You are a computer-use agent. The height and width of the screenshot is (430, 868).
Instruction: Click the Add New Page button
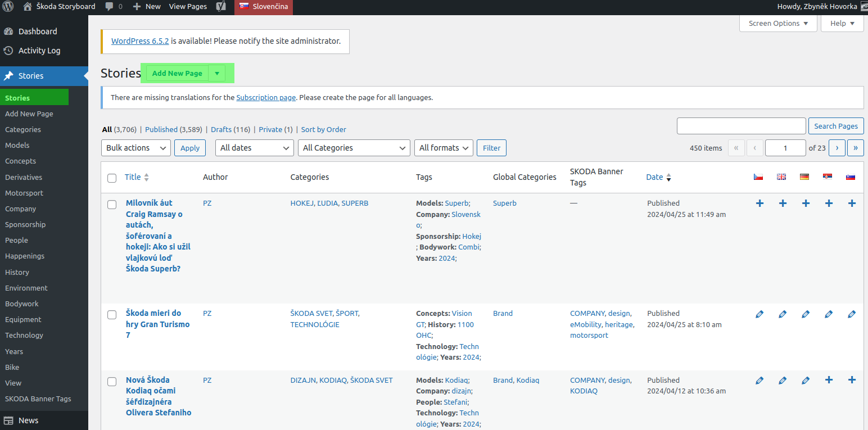tap(177, 73)
